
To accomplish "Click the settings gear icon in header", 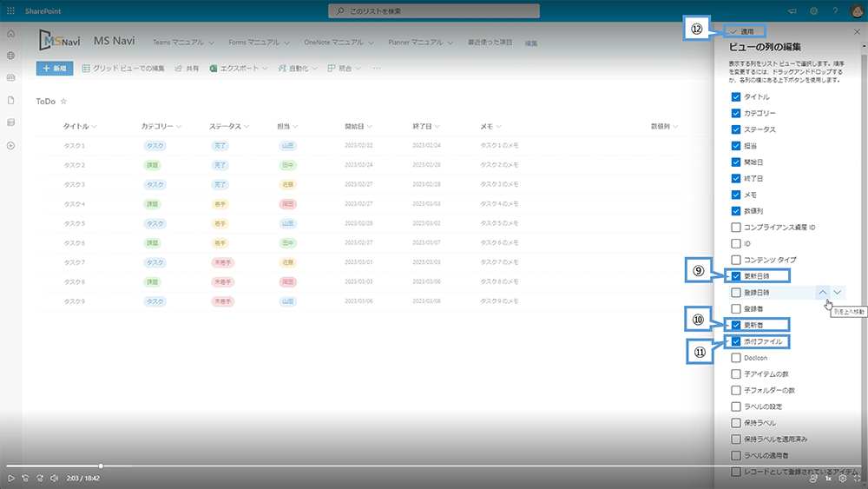I will point(813,11).
